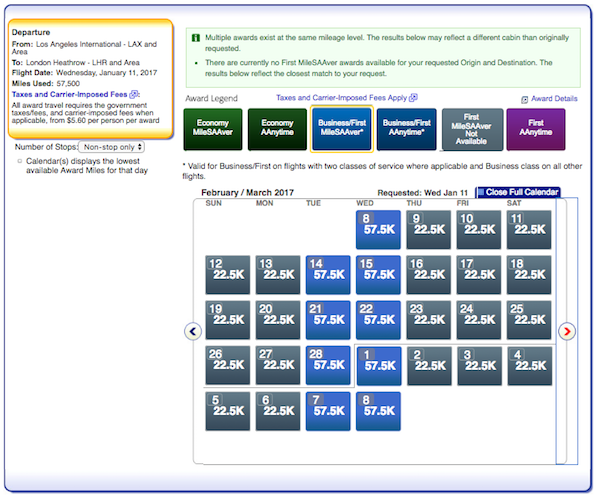Select Economy MileSAAver award type
This screenshot has height=501, width=600.
tap(213, 129)
